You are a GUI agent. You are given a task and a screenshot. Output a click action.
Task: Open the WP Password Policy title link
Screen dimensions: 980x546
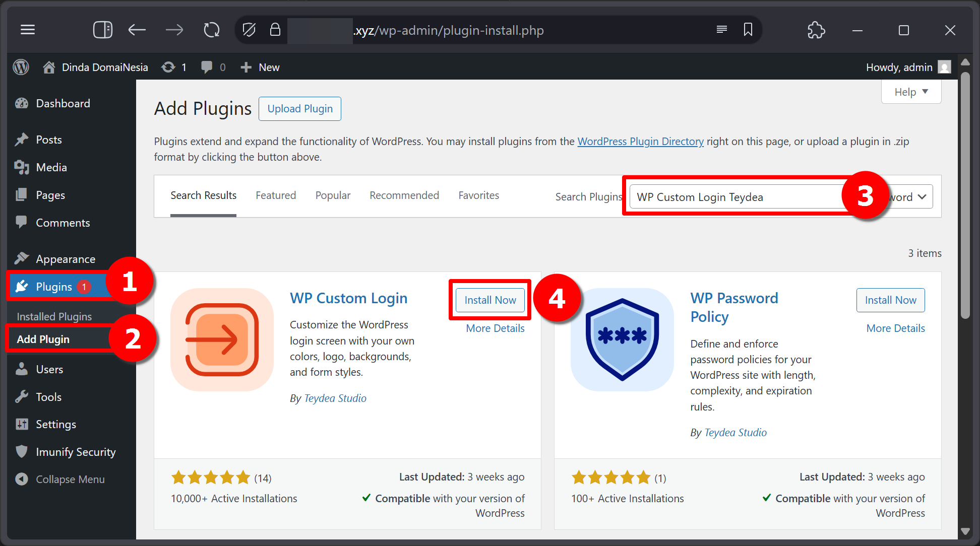[734, 307]
